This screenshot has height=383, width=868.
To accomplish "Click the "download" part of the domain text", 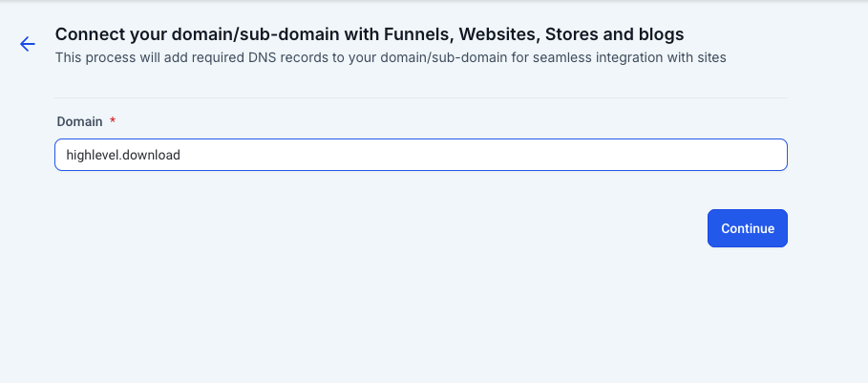I will [x=151, y=155].
